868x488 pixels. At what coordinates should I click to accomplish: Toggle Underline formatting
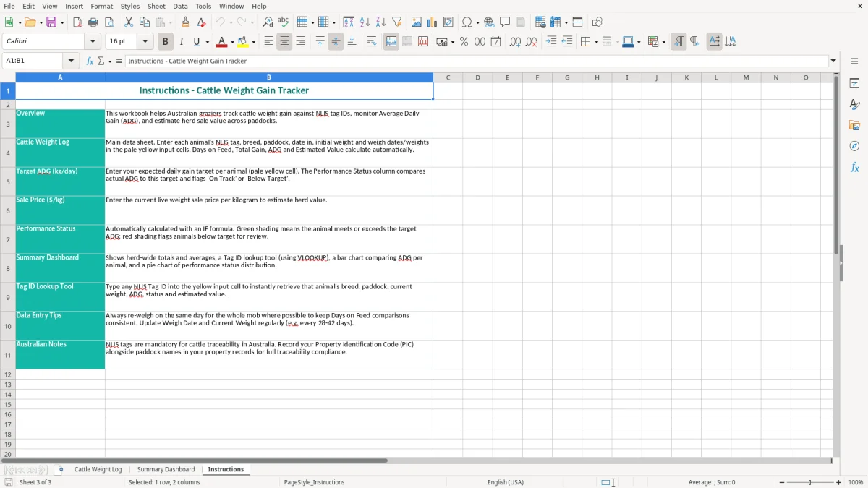pos(196,42)
